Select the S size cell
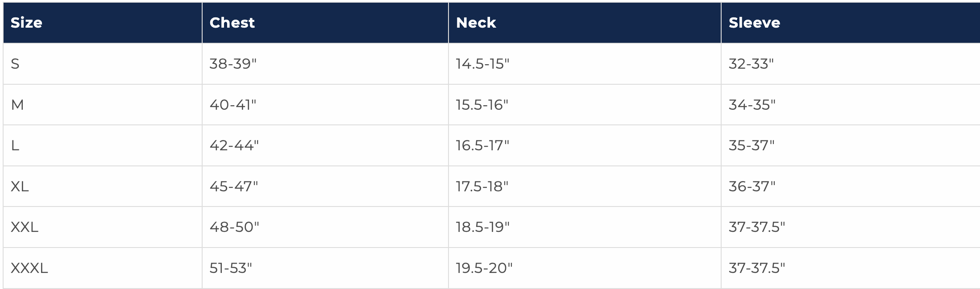980x289 pixels. 15,64
